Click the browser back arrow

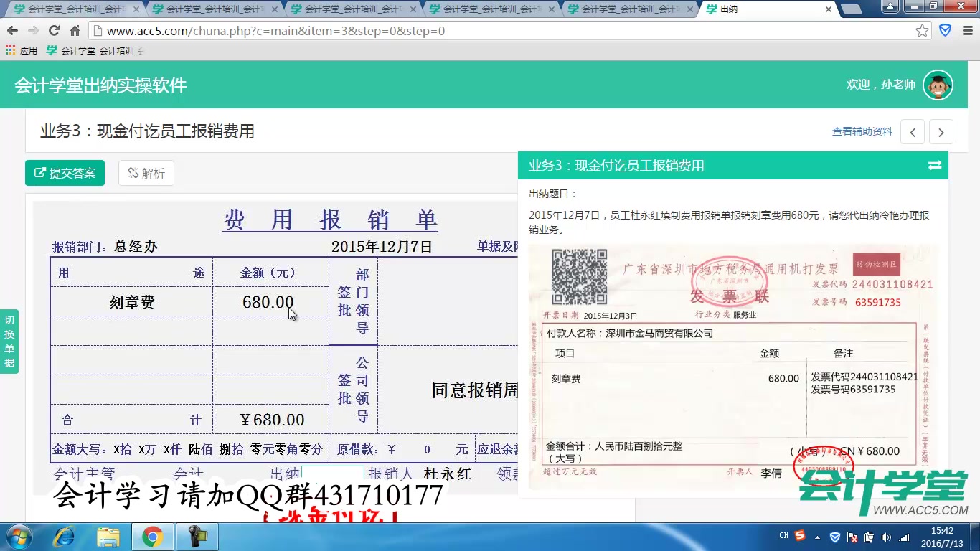13,31
